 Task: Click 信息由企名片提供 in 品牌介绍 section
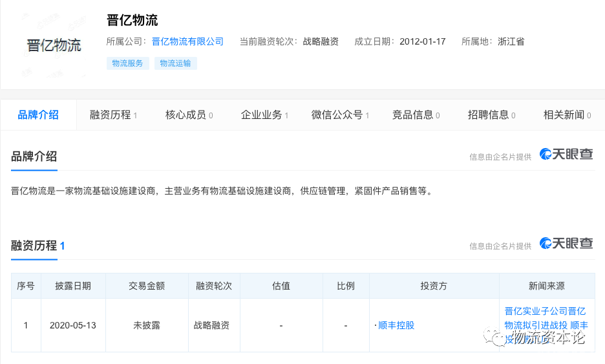(x=500, y=156)
